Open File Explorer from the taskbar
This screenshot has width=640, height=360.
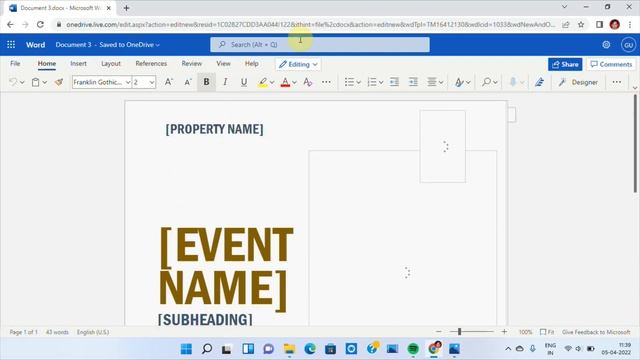click(x=289, y=349)
